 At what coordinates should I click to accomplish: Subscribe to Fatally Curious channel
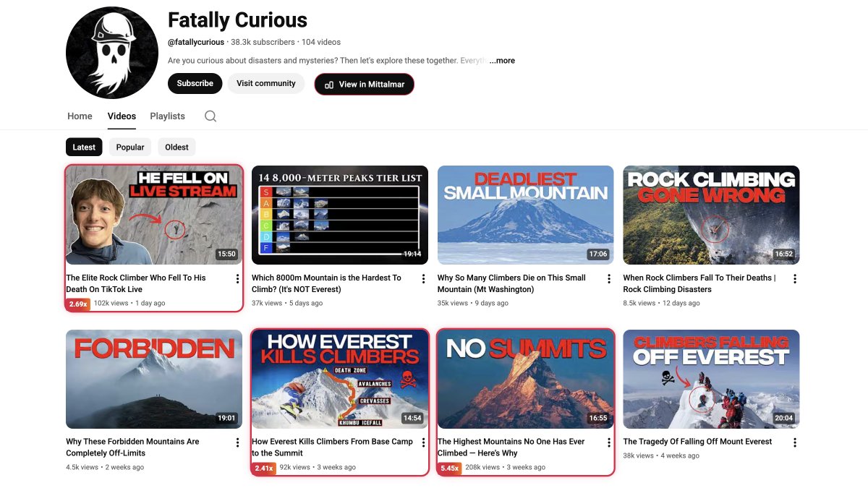pos(195,84)
